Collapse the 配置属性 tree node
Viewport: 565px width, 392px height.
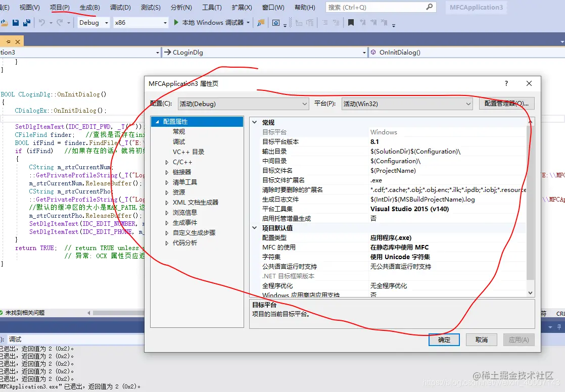158,122
